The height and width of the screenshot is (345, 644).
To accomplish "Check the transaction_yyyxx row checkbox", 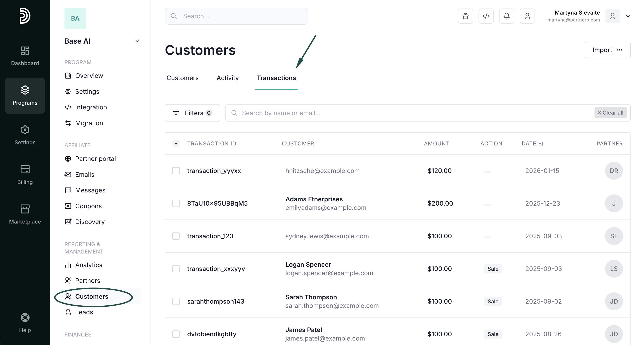I will pyautogui.click(x=176, y=171).
